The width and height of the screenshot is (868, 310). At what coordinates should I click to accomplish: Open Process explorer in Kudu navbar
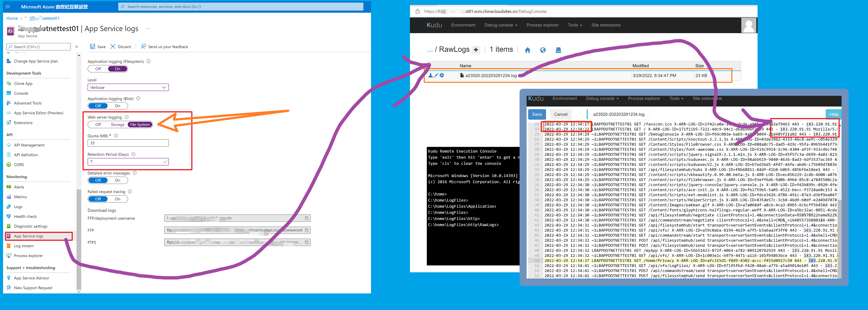click(542, 25)
